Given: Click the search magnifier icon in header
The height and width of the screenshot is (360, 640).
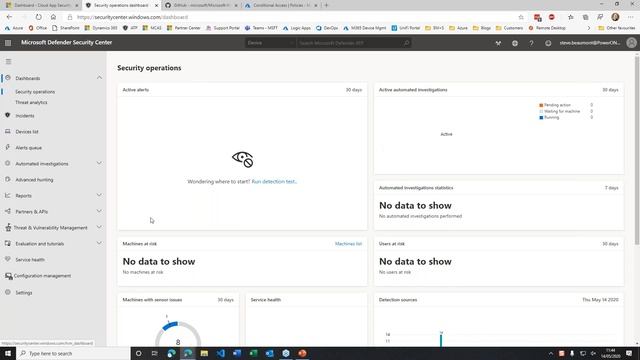Looking at the screenshot, I should click(x=406, y=43).
